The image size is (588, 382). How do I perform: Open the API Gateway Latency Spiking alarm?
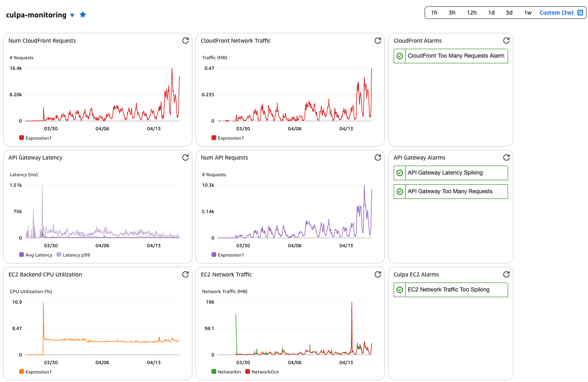445,173
